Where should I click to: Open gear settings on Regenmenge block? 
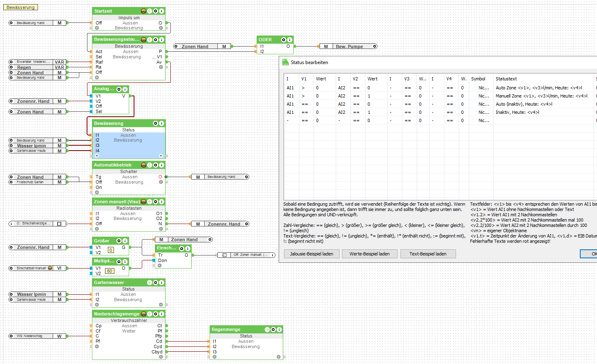click(x=273, y=329)
